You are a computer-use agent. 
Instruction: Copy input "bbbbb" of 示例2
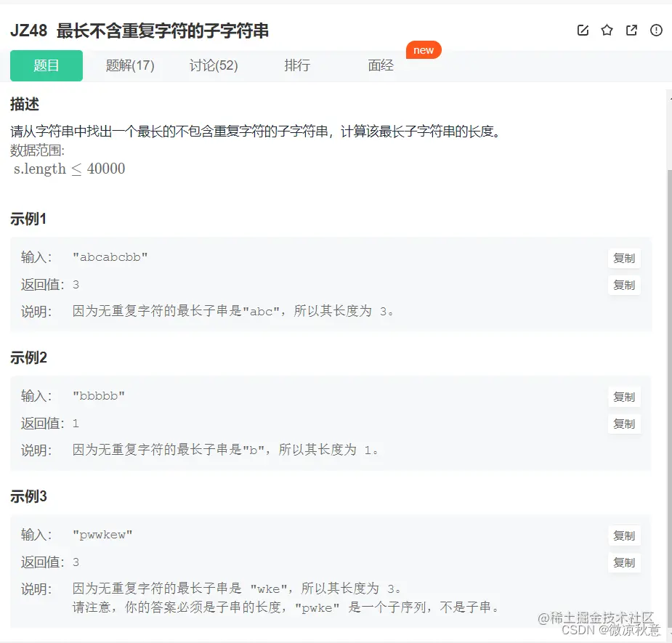[x=623, y=397]
